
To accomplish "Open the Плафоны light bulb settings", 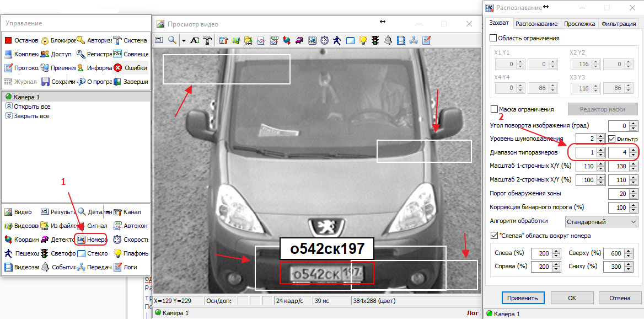I will coord(117,254).
